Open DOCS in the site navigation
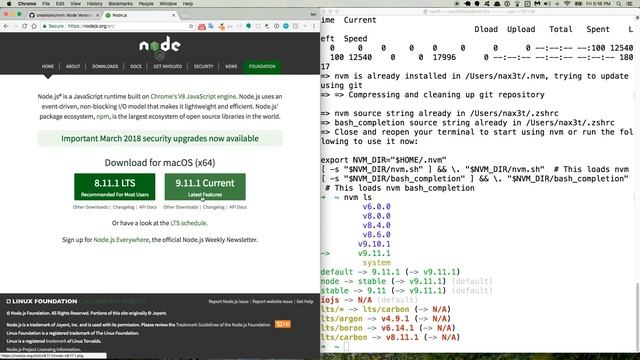The image size is (640, 360). pos(136,66)
